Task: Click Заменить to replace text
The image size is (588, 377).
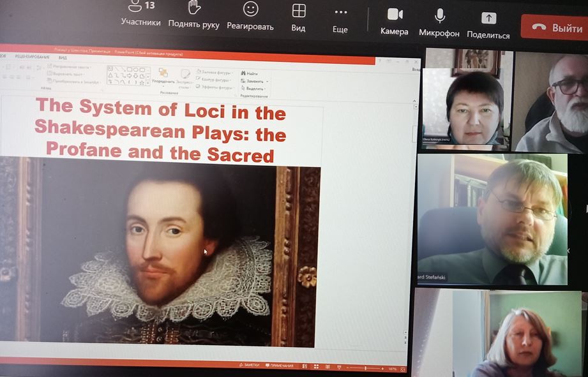Action: 255,81
